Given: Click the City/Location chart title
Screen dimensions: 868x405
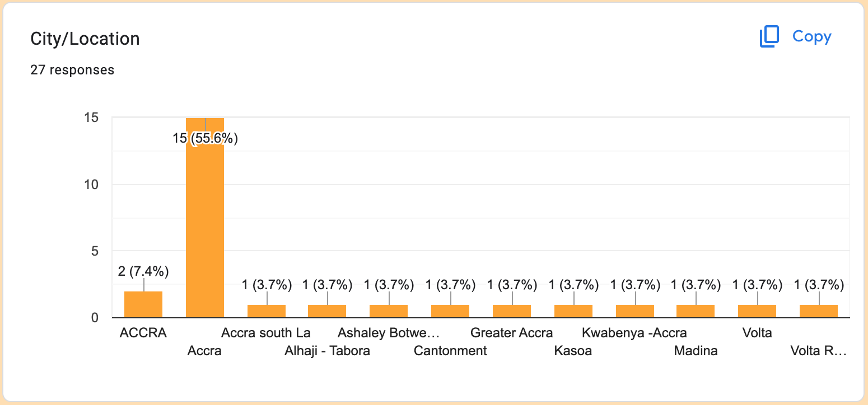Looking at the screenshot, I should click(85, 39).
